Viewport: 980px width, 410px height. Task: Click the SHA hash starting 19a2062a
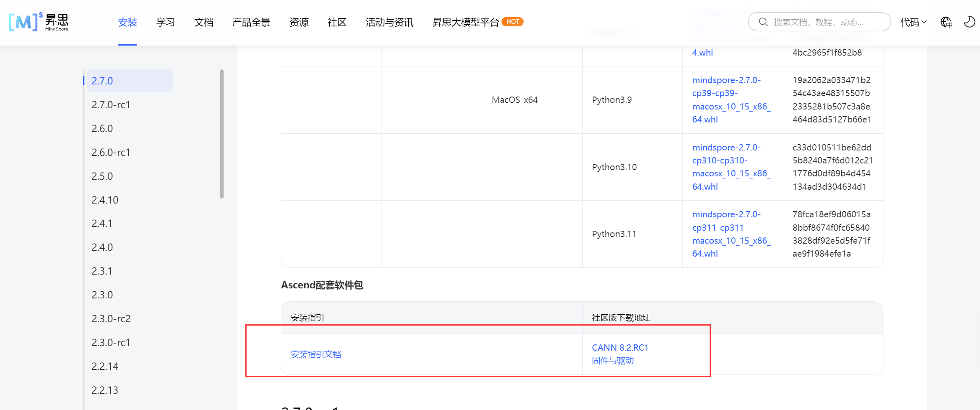tap(832, 100)
